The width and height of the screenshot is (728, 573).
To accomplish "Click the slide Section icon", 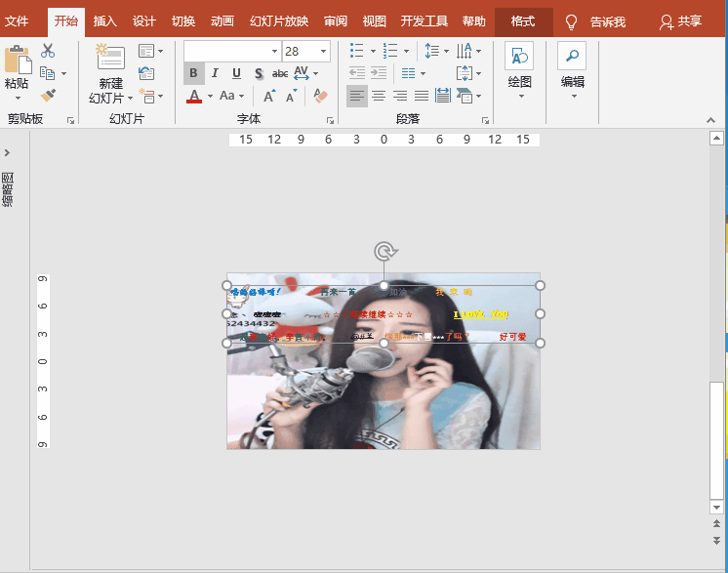I will pos(146,96).
